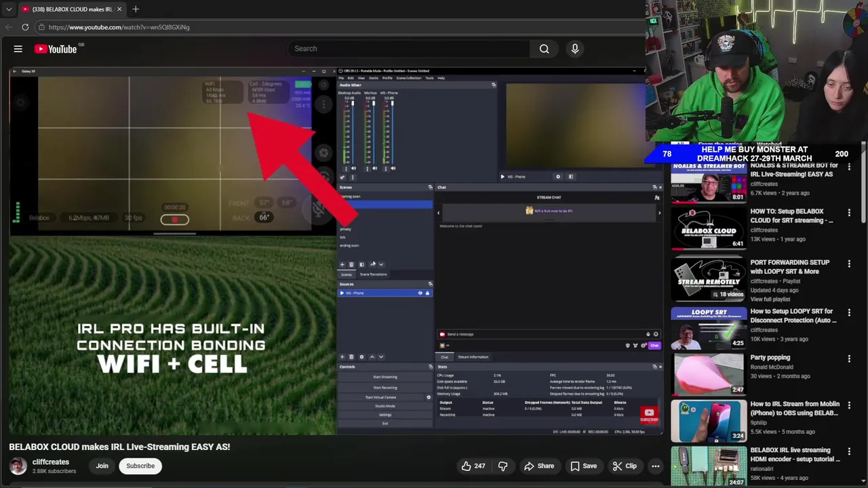The image size is (868, 488).
Task: Open 'How to Setup LOOPY SRT for Disconnect Protection' title
Action: pos(793,316)
